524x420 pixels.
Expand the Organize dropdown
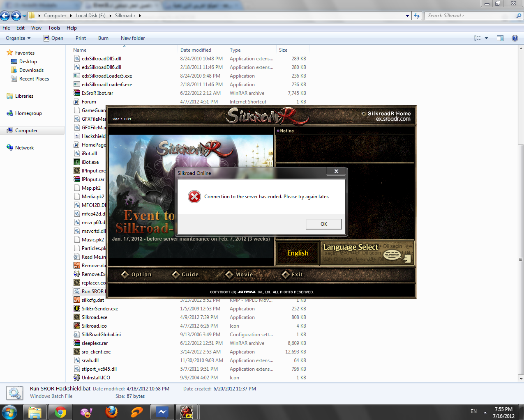tap(18, 38)
